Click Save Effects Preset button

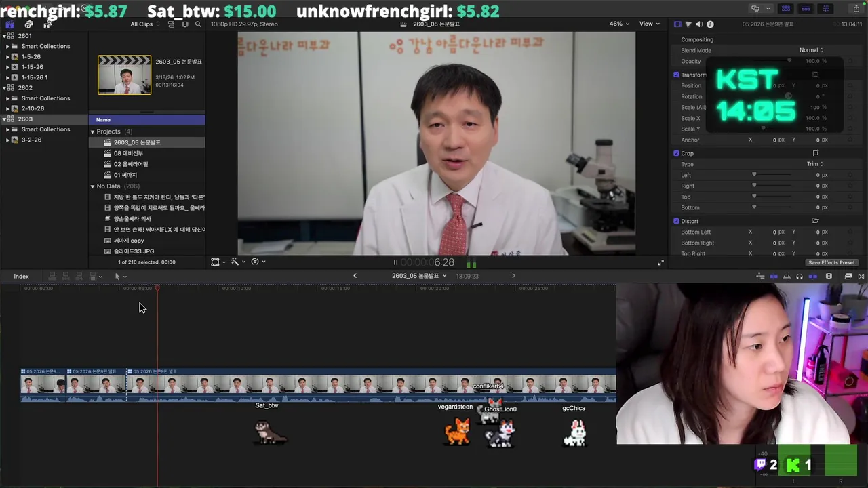pyautogui.click(x=831, y=262)
